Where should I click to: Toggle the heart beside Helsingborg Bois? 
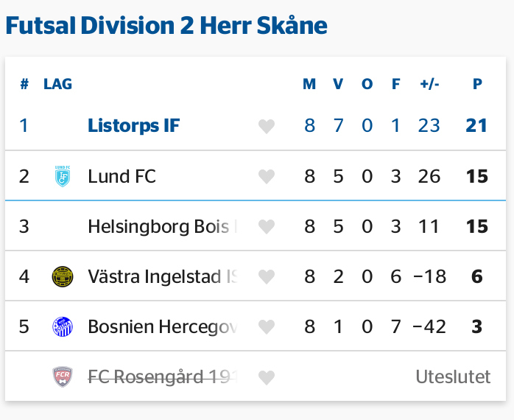[x=267, y=227]
